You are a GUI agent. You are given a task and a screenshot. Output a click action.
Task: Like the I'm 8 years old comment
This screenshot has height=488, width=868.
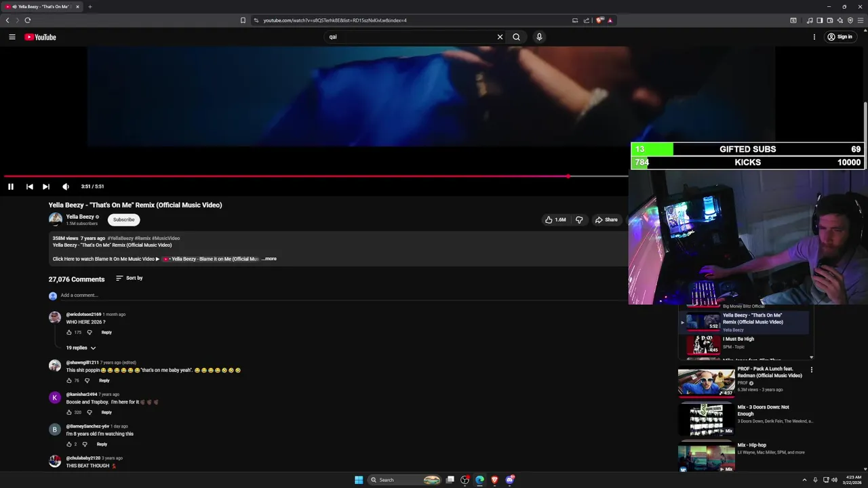[69, 445]
